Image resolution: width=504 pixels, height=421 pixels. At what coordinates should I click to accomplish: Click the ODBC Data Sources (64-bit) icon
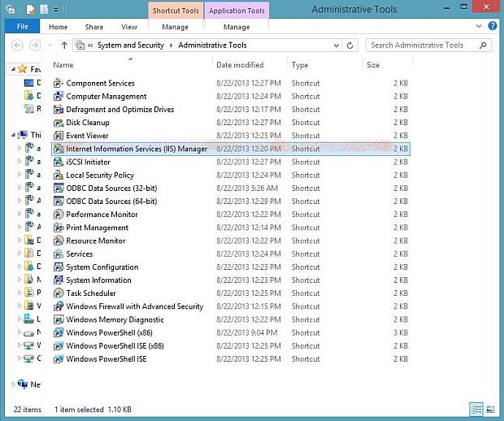(59, 202)
